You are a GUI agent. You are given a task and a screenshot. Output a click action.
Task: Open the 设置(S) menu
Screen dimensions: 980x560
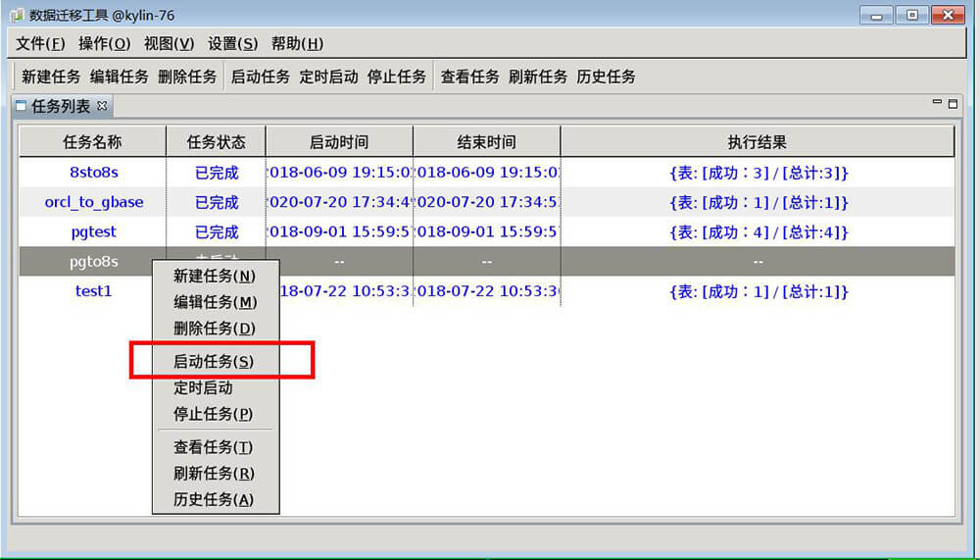[232, 44]
